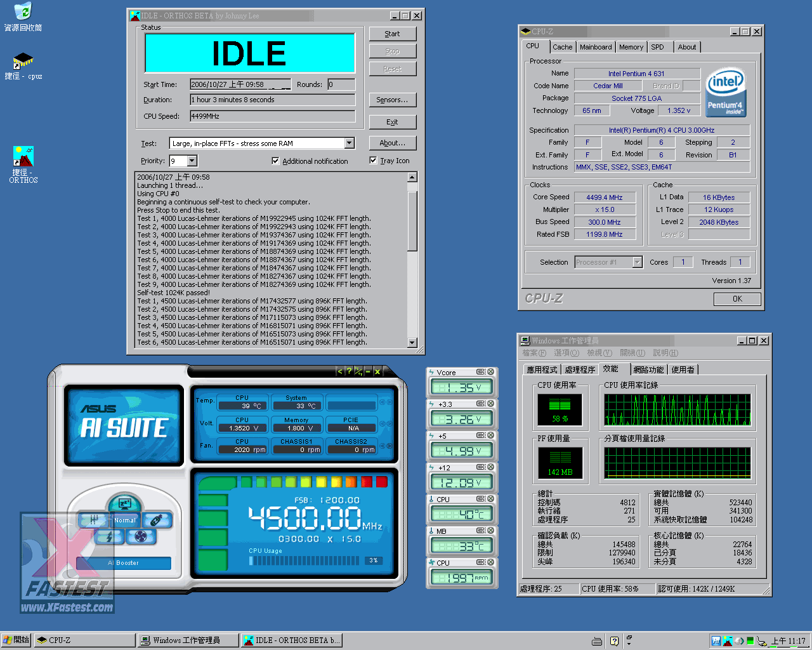This screenshot has height=650, width=812.
Task: Click the AI Suite system tray icon
Action: coord(716,640)
